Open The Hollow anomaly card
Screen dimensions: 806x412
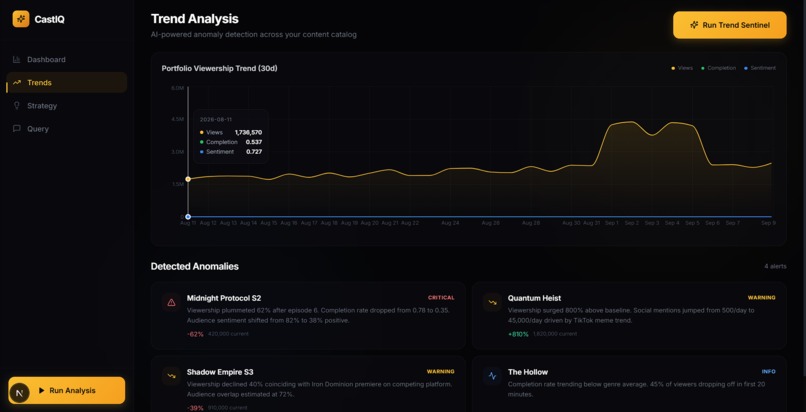(x=629, y=384)
